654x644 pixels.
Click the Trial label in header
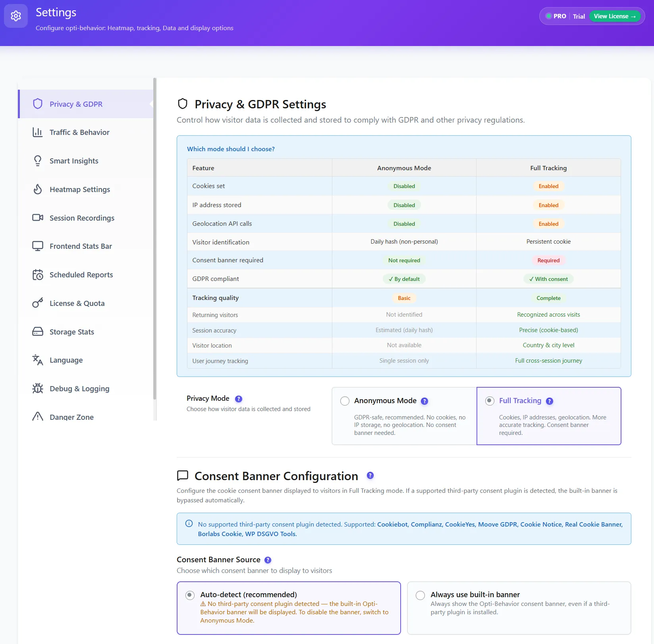579,16
